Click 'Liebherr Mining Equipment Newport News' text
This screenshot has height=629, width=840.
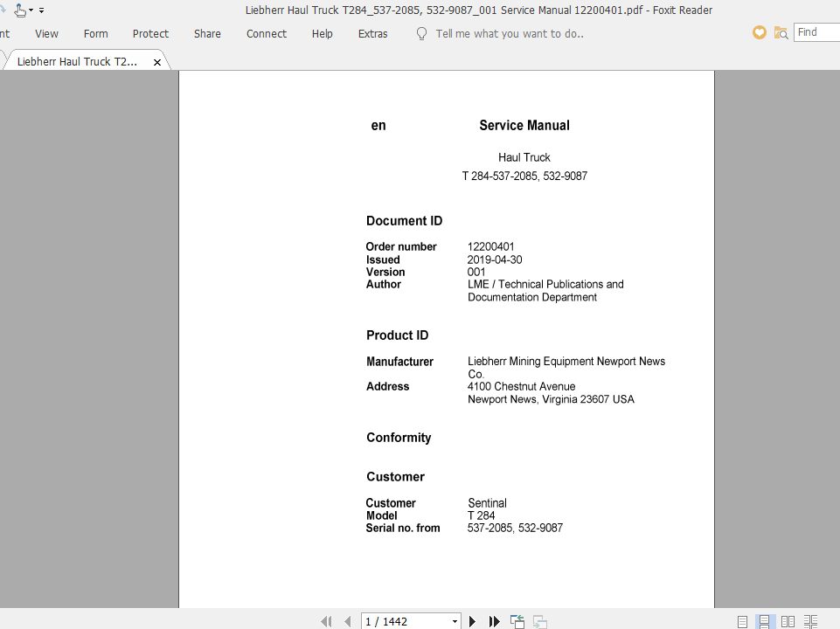coord(566,362)
